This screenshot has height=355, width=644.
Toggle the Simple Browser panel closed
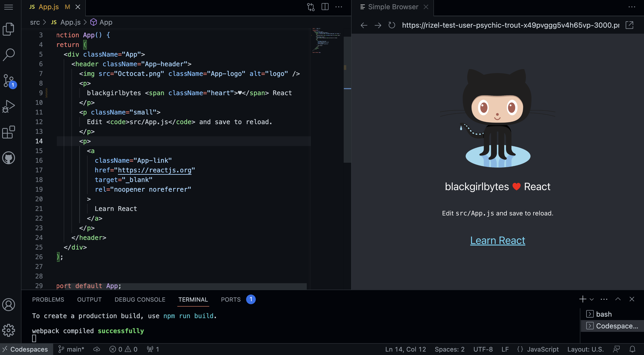click(x=427, y=7)
